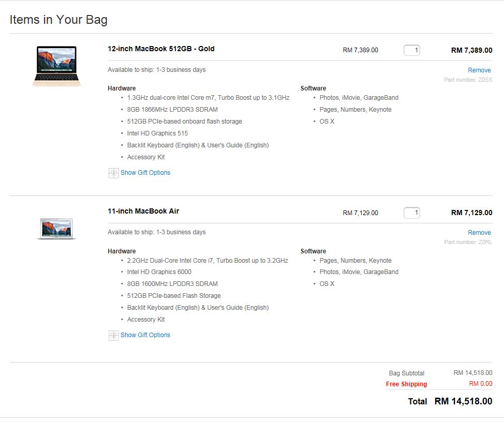Click the Total RM 14,518.00 amount
The image size is (504, 423).
click(463, 401)
